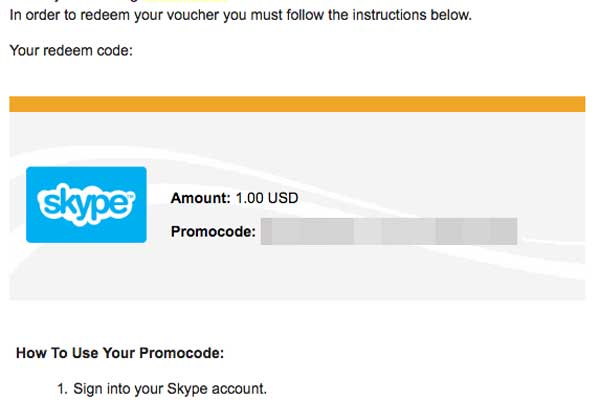600x400 pixels.
Task: Click the Your redeem code: text
Action: [71, 50]
